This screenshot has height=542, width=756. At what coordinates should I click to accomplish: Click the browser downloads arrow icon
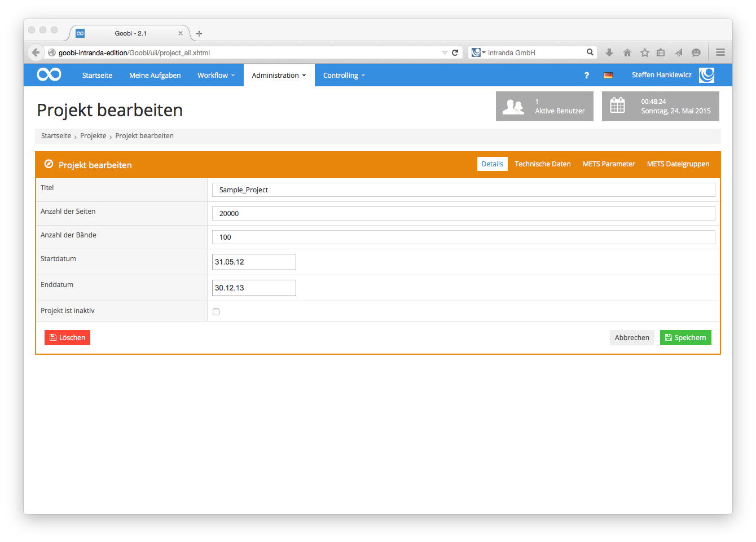tap(609, 52)
